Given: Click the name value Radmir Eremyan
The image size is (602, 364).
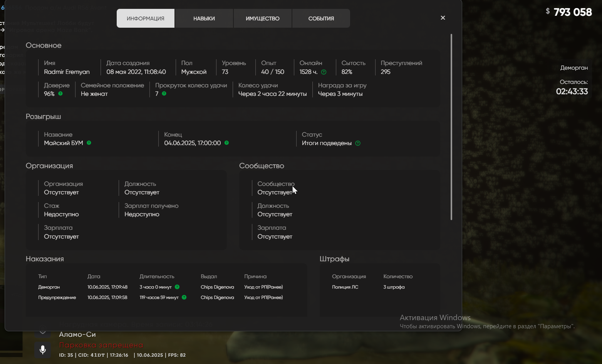Looking at the screenshot, I should coord(67,72).
